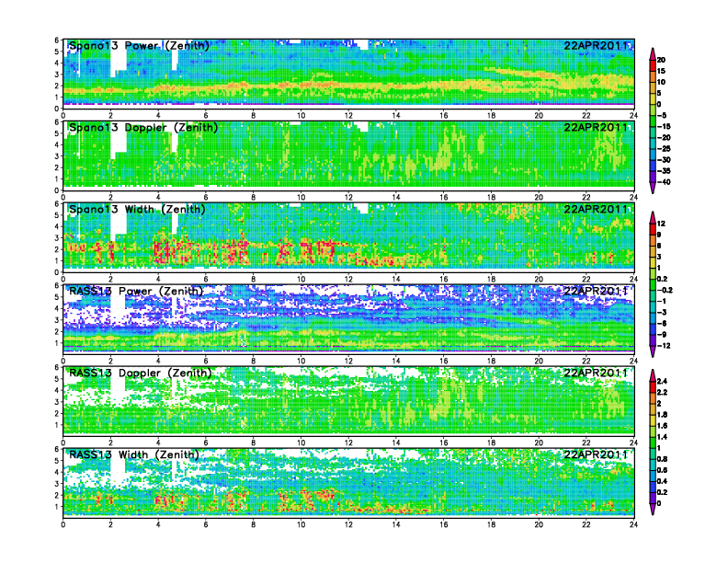The image size is (728, 563).
Task: Click the "Spano13 Width (Zenith)" panel title
Action: click(x=137, y=209)
